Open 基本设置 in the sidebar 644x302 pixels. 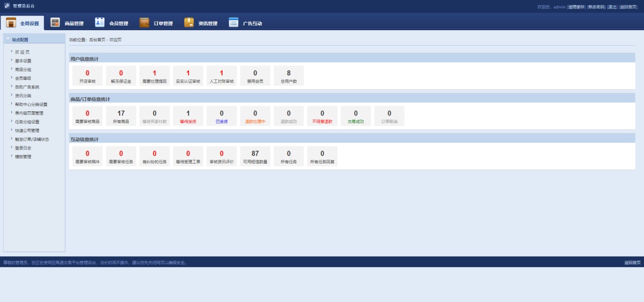tap(23, 61)
